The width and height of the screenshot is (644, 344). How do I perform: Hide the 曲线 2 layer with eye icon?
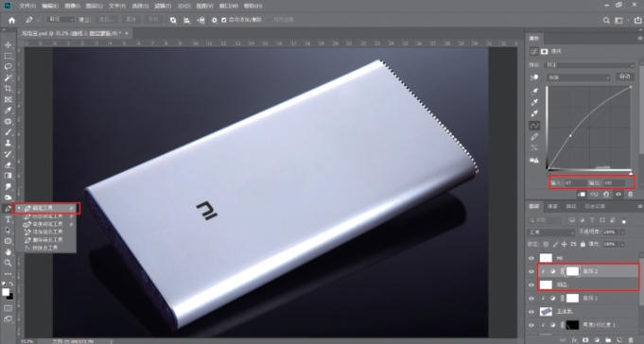click(x=531, y=271)
